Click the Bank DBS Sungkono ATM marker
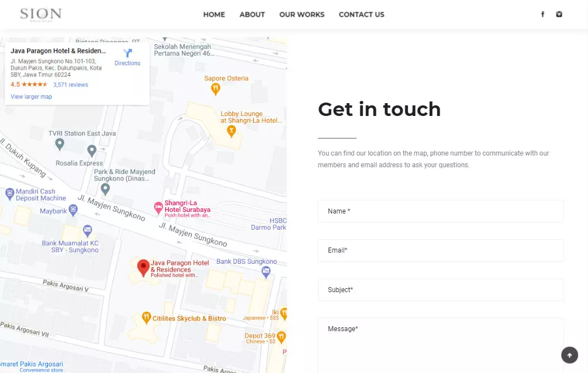This screenshot has width=588, height=373. [x=266, y=272]
